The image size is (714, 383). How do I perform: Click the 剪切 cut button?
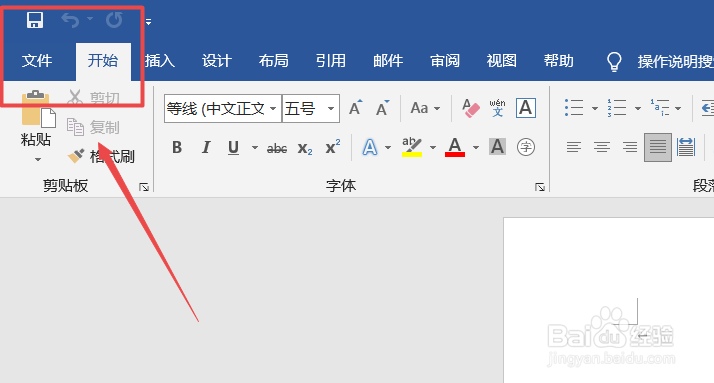(94, 98)
